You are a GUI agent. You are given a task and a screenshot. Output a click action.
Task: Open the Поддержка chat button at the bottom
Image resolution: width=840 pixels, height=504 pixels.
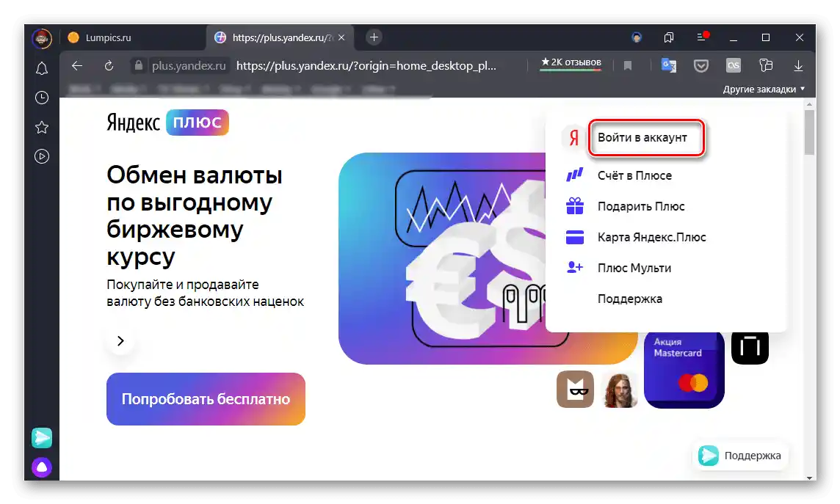coord(740,456)
